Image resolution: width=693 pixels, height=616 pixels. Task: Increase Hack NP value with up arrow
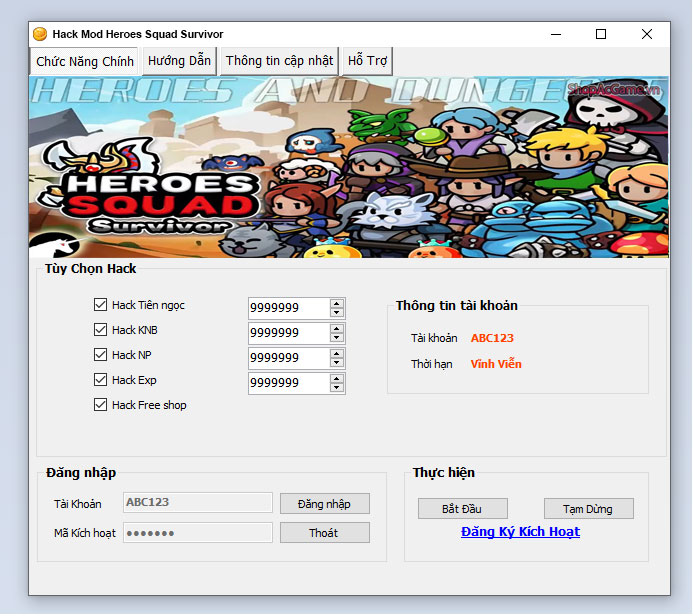tap(337, 354)
